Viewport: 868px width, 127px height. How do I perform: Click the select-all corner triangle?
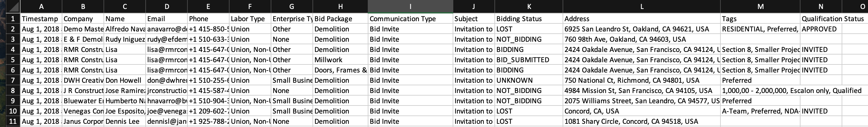(x=13, y=6)
